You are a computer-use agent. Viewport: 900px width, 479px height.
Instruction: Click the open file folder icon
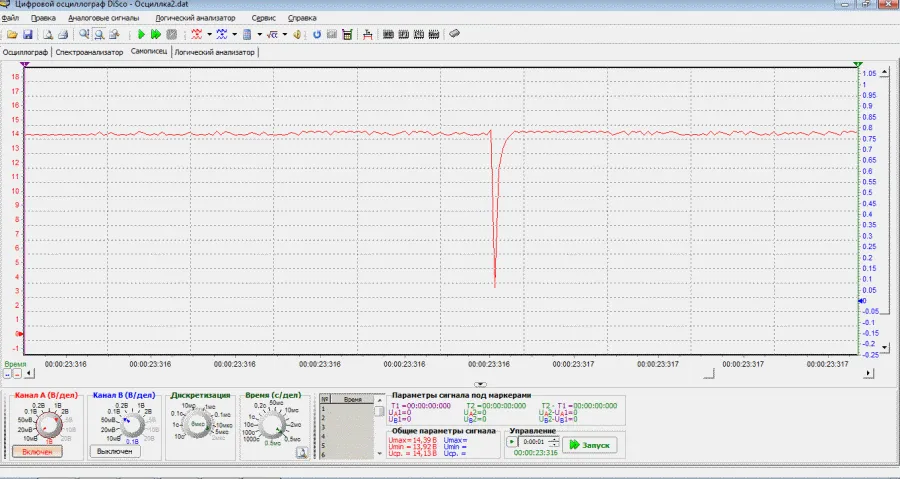pyautogui.click(x=12, y=34)
